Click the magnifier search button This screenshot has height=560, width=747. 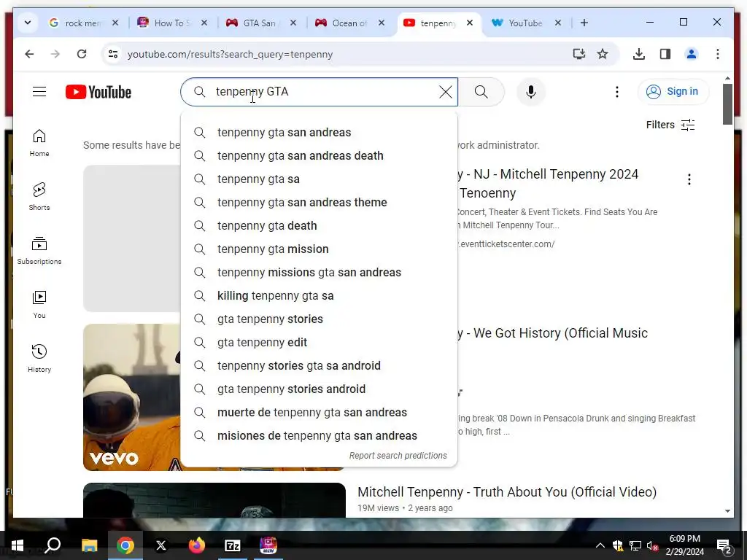click(481, 91)
